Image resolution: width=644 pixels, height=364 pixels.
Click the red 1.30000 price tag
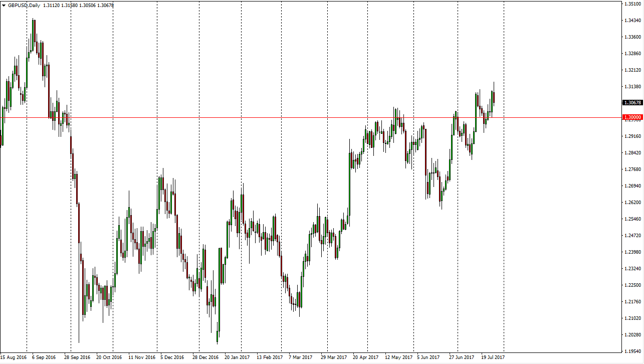click(632, 117)
